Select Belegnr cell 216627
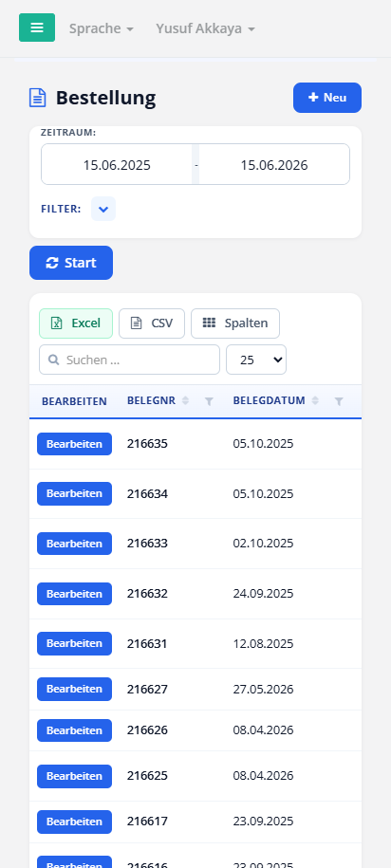Image resolution: width=391 pixels, height=868 pixels. point(147,690)
